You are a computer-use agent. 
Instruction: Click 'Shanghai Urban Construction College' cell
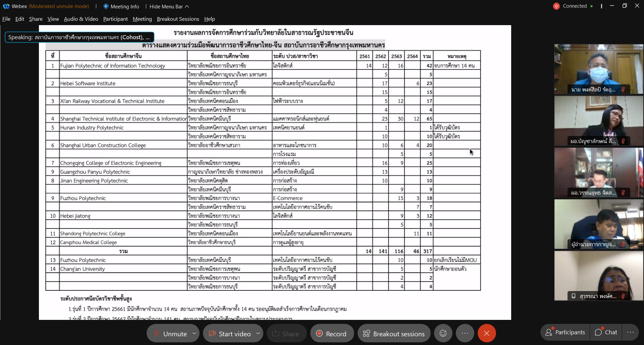click(x=123, y=145)
